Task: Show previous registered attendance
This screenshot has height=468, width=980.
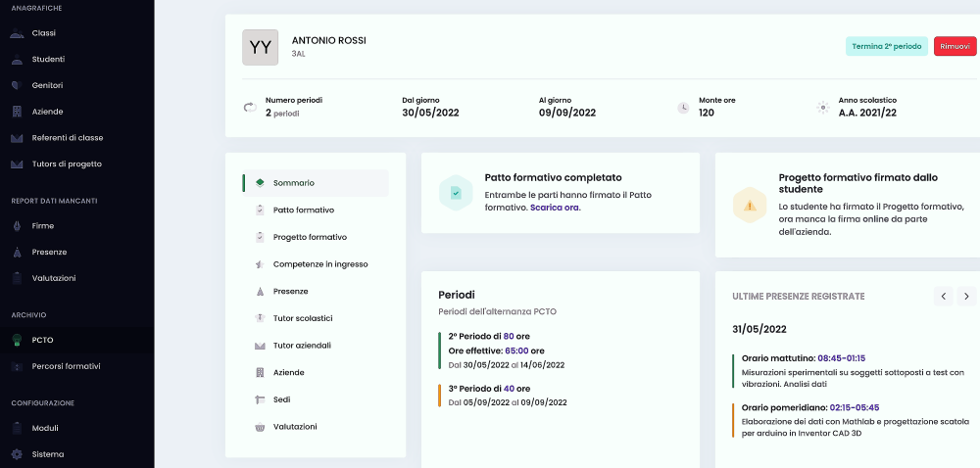Action: pos(943,296)
